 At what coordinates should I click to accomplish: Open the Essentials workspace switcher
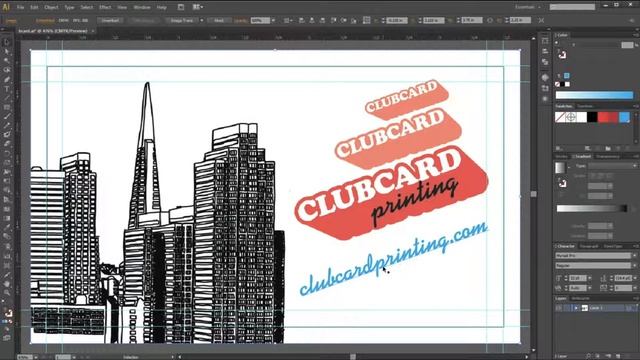(x=527, y=7)
